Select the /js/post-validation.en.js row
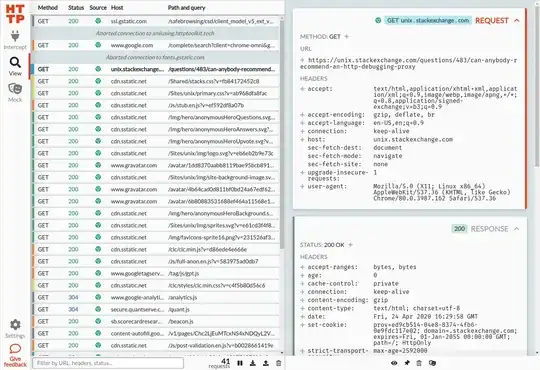The width and height of the screenshot is (540, 370). tap(156, 345)
